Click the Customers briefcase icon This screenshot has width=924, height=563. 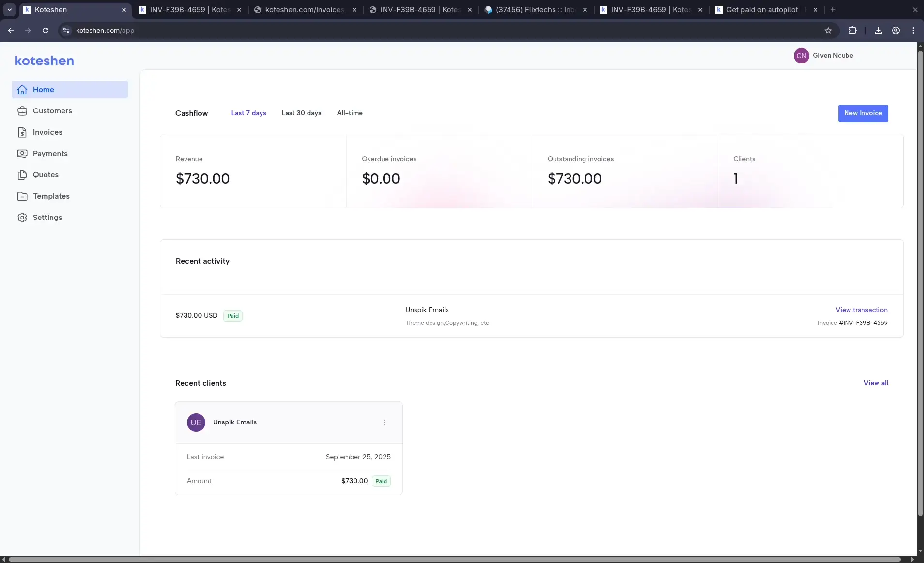pos(22,111)
